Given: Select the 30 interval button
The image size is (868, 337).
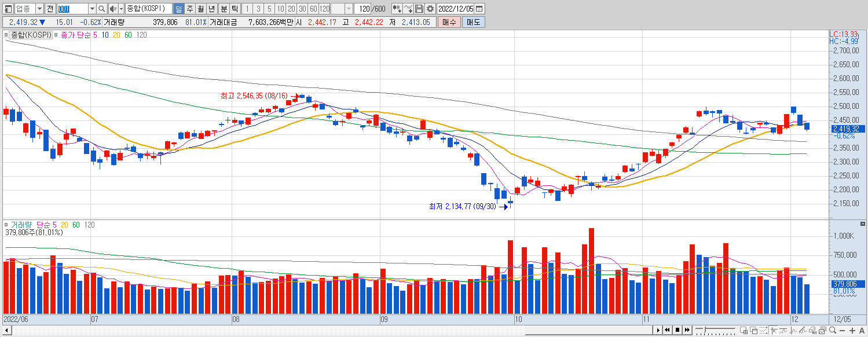Looking at the screenshot, I should 302,9.
